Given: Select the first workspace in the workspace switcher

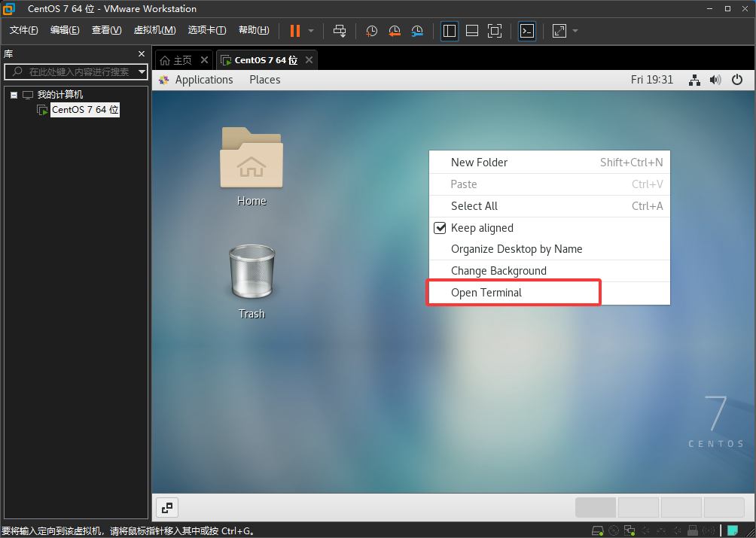Looking at the screenshot, I should click(596, 508).
